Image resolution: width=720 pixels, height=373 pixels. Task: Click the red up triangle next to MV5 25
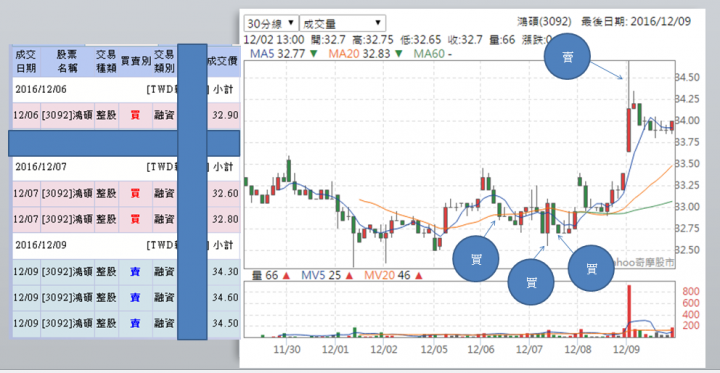pyautogui.click(x=349, y=276)
